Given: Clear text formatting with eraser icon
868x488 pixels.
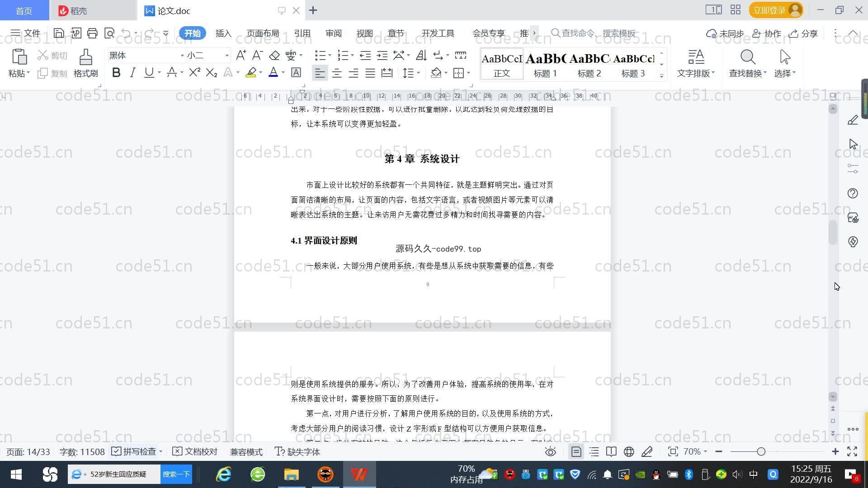Looking at the screenshot, I should [274, 55].
